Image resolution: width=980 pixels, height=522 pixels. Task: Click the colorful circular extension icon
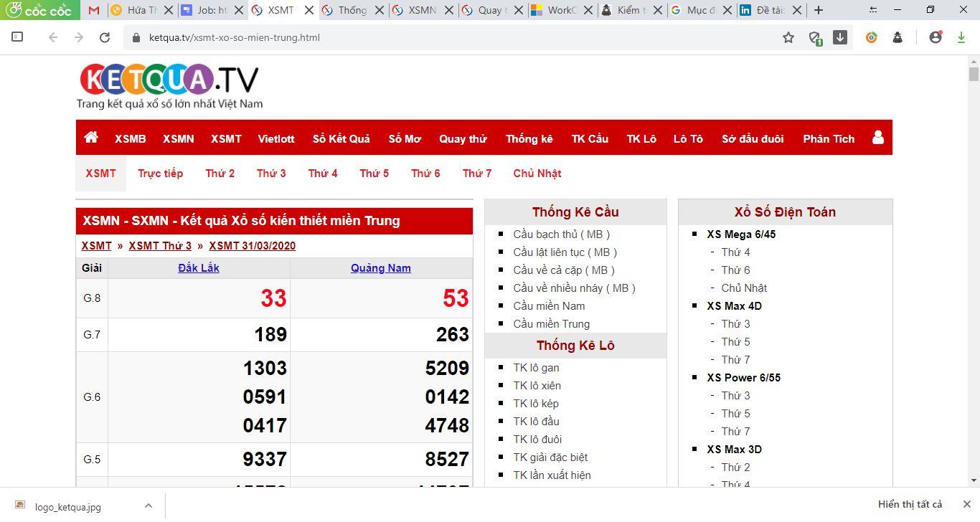pyautogui.click(x=872, y=37)
